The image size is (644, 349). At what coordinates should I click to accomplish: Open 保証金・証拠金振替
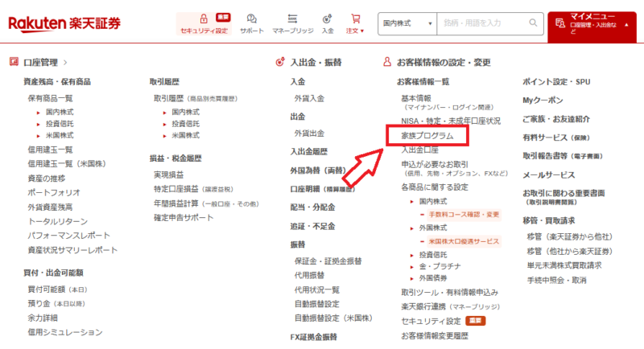point(328,261)
